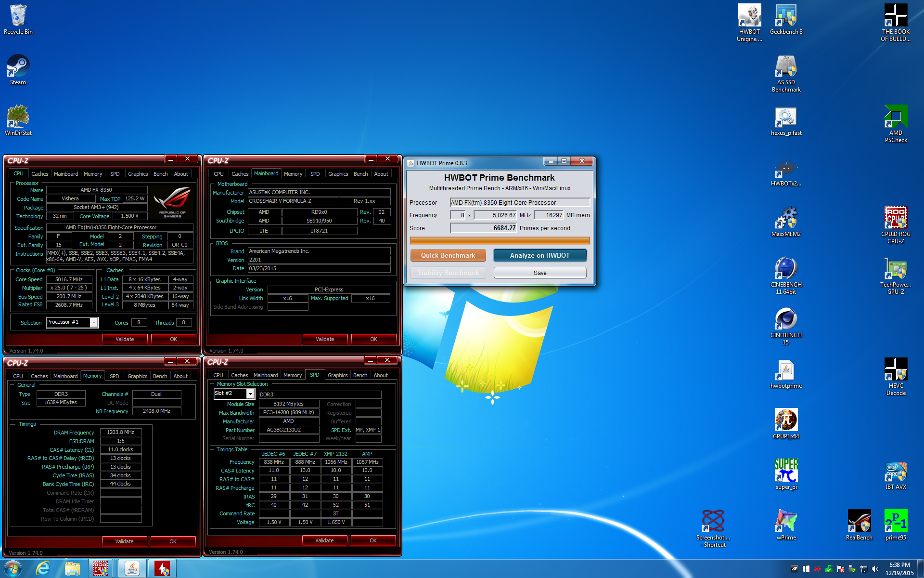
Task: Switch to SPD tab in Memory window
Action: (x=114, y=376)
